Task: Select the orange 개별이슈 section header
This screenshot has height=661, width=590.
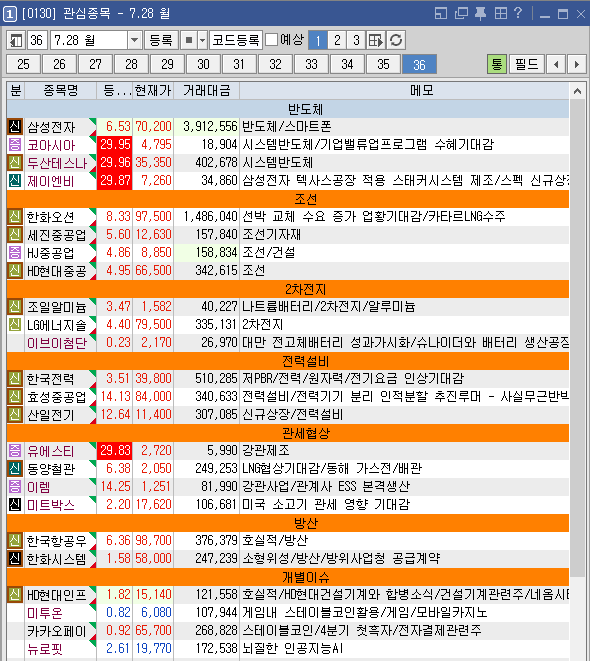Action: 288,577
